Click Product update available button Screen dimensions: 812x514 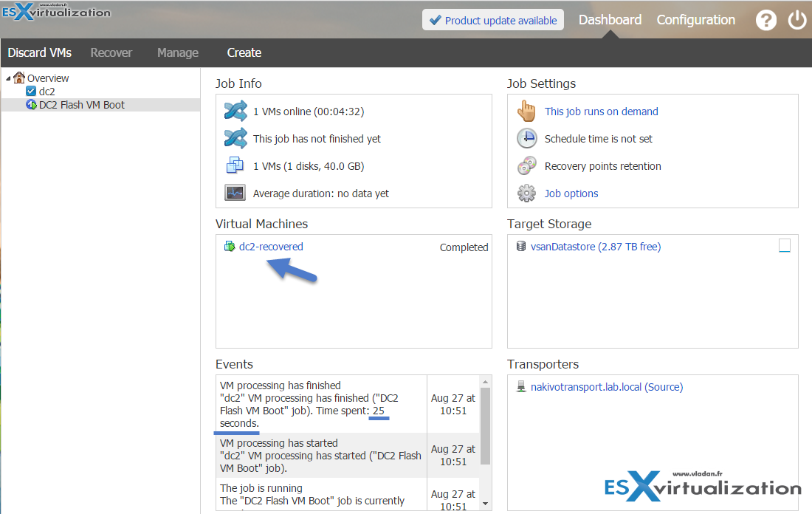pos(493,20)
